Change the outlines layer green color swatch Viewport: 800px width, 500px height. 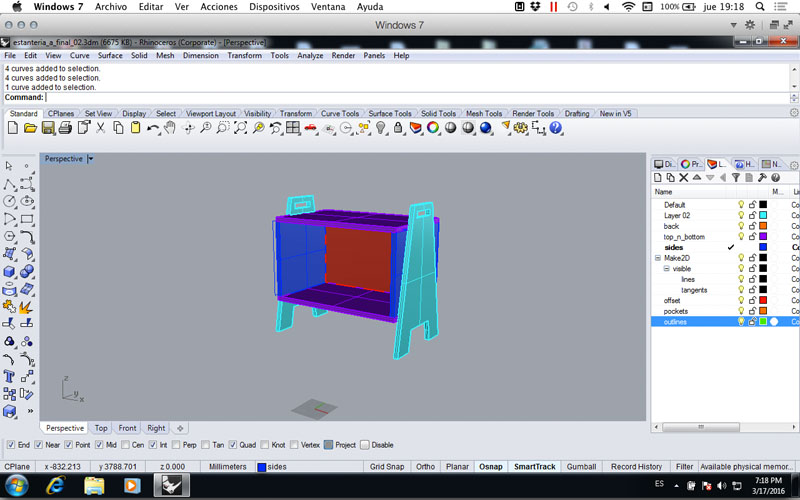[x=763, y=322]
